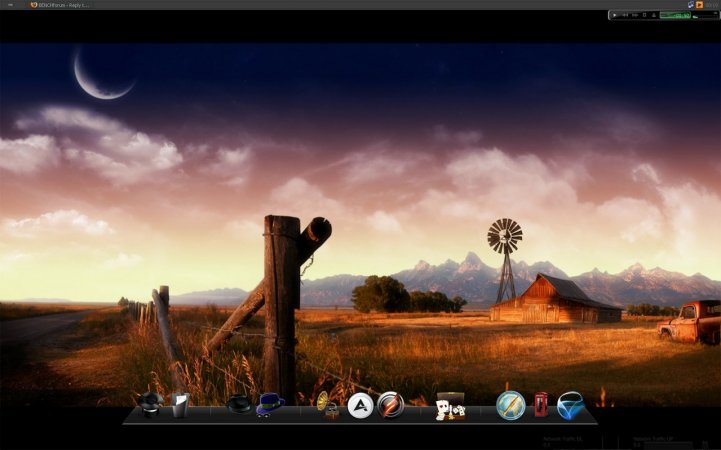Launch the black fedora hat dock icon
Screen dimensions: 721x450
coord(239,404)
